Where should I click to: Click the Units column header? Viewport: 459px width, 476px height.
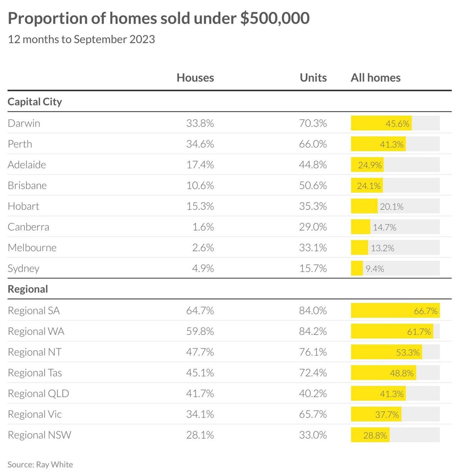[x=313, y=78]
